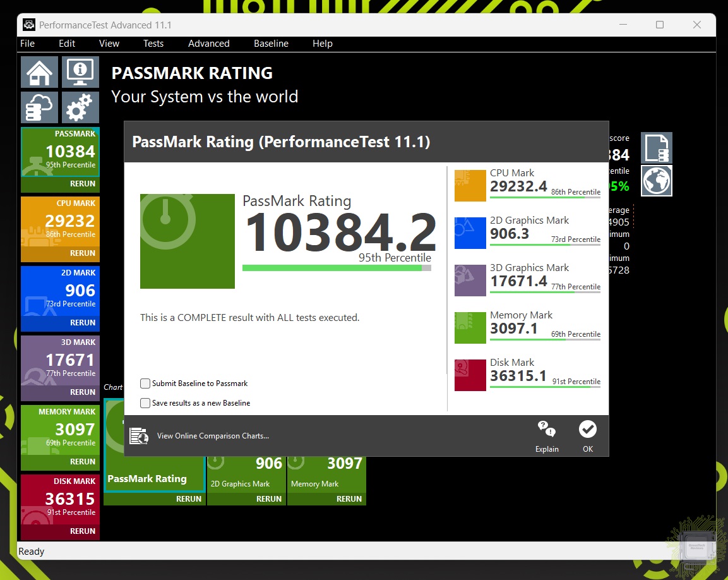Click the Disk Mark 36315.1 value
This screenshot has height=580, width=728.
[518, 376]
